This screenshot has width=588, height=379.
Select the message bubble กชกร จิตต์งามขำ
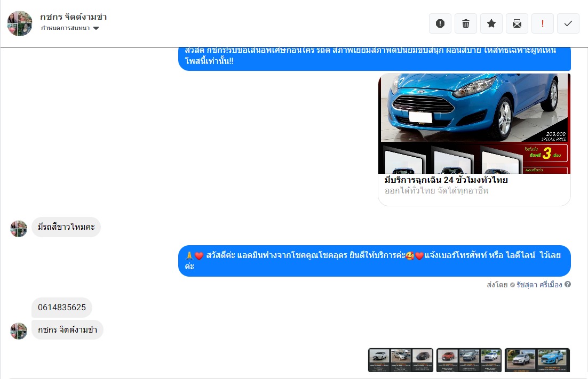(x=68, y=330)
